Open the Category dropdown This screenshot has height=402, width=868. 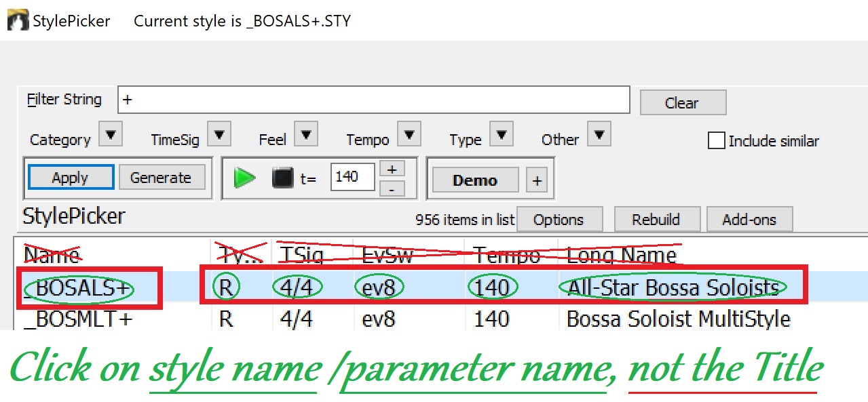(x=110, y=134)
